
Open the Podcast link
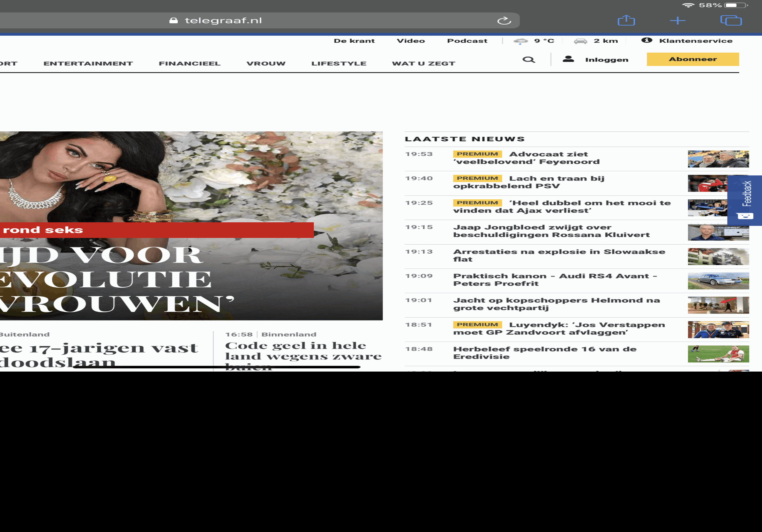click(x=467, y=41)
